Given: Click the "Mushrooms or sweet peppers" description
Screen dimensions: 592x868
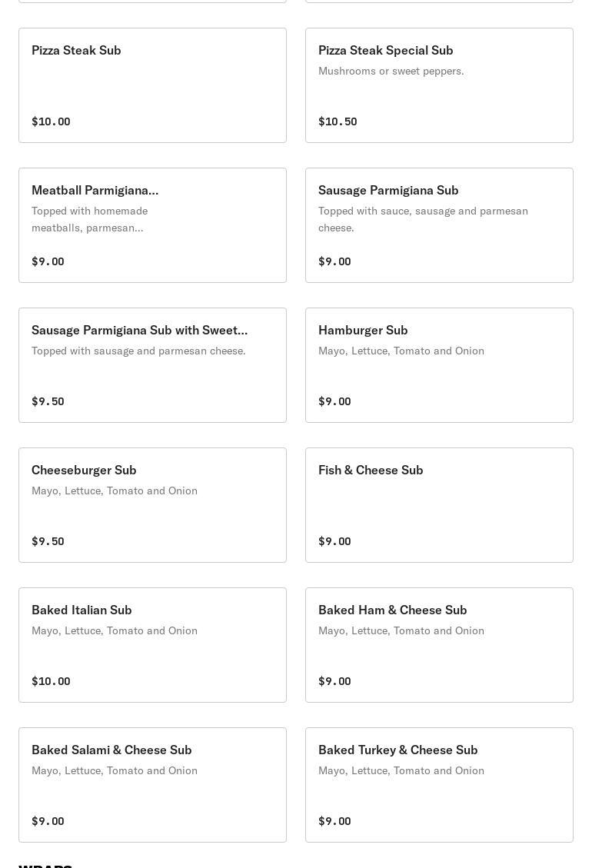Looking at the screenshot, I should click(x=391, y=71).
